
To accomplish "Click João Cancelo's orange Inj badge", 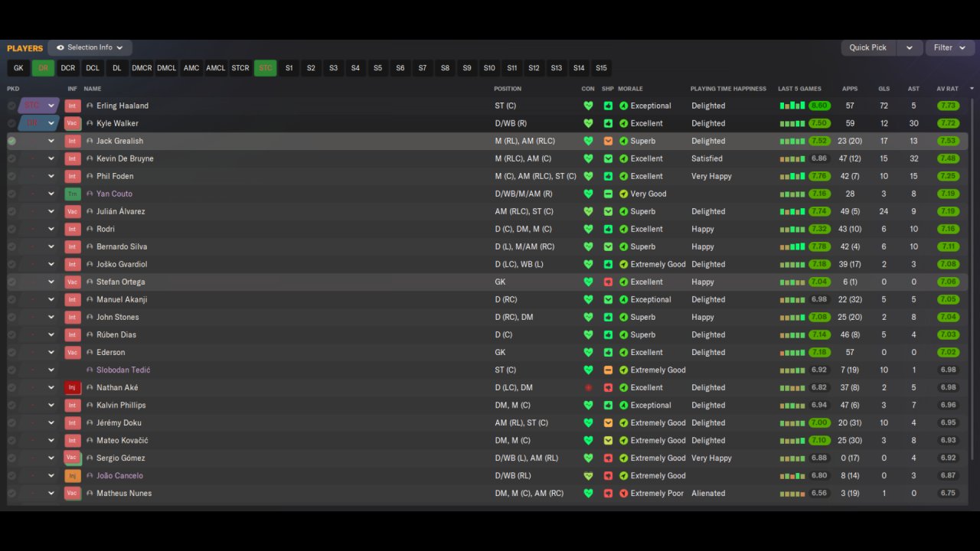I will pyautogui.click(x=72, y=475).
